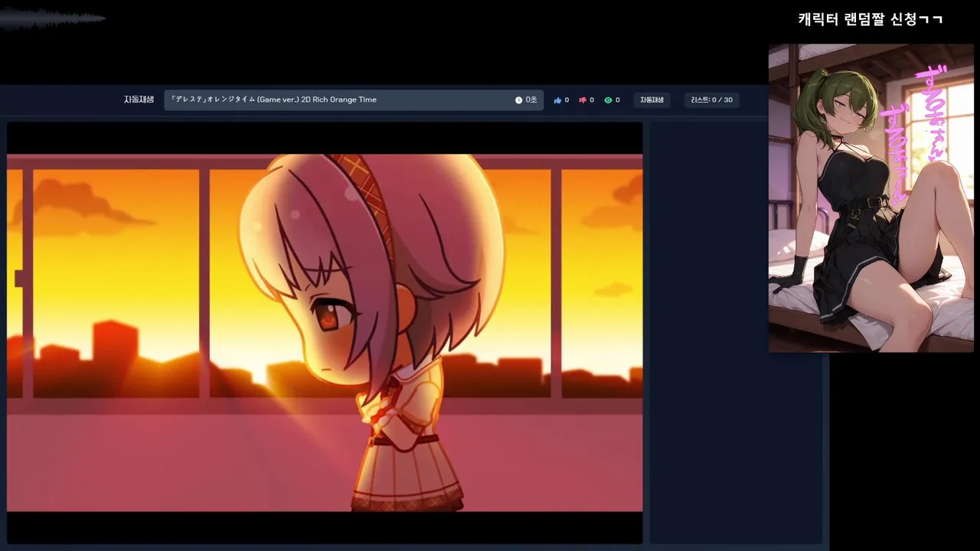
Task: Click the 자동재생 button beside the view count
Action: click(x=652, y=100)
